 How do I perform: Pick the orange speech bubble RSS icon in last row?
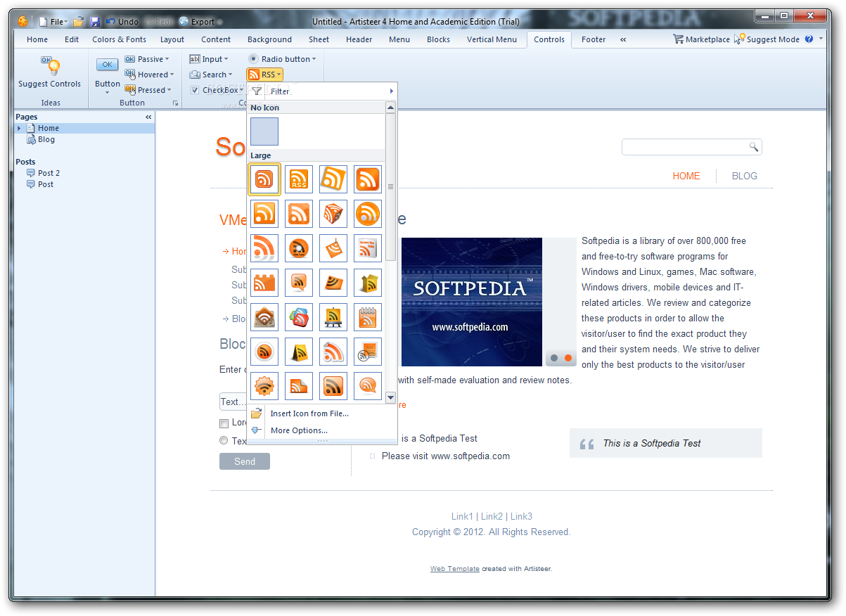pos(368,386)
